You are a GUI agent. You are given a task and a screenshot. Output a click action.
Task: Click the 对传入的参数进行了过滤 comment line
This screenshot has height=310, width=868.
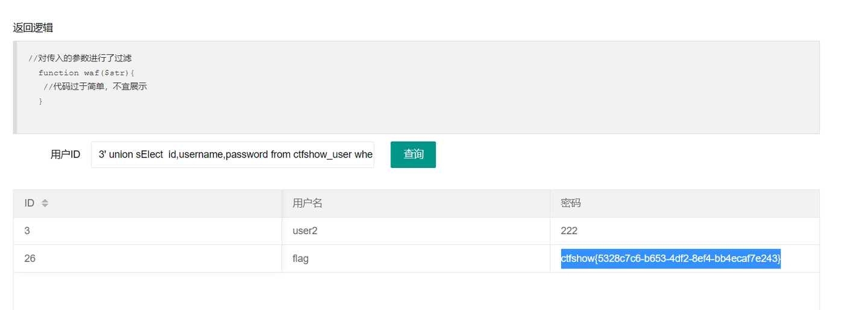click(x=80, y=58)
